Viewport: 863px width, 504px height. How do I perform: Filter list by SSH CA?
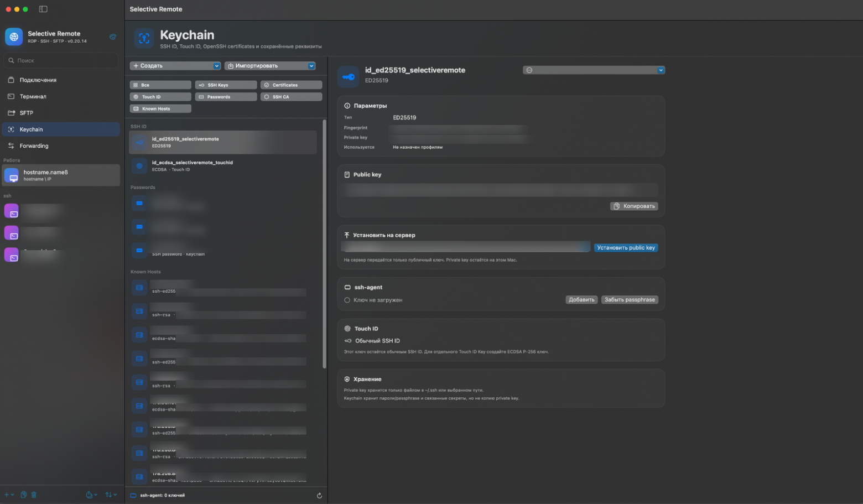click(291, 97)
